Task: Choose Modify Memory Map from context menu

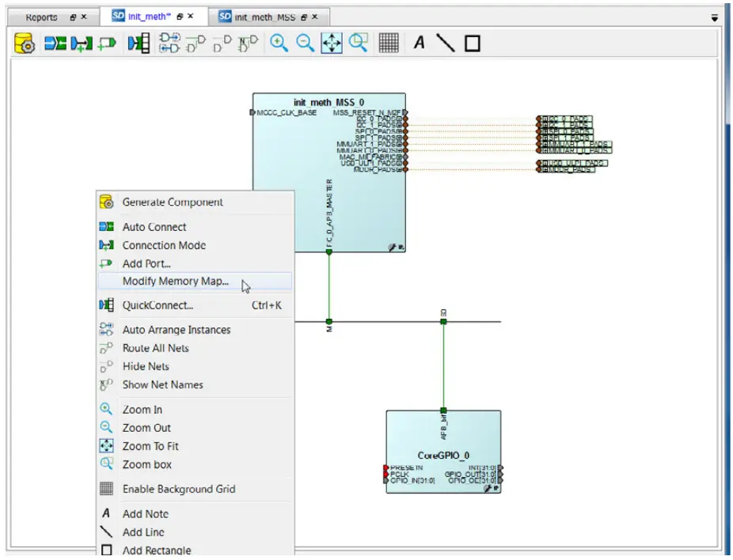Action: point(176,281)
